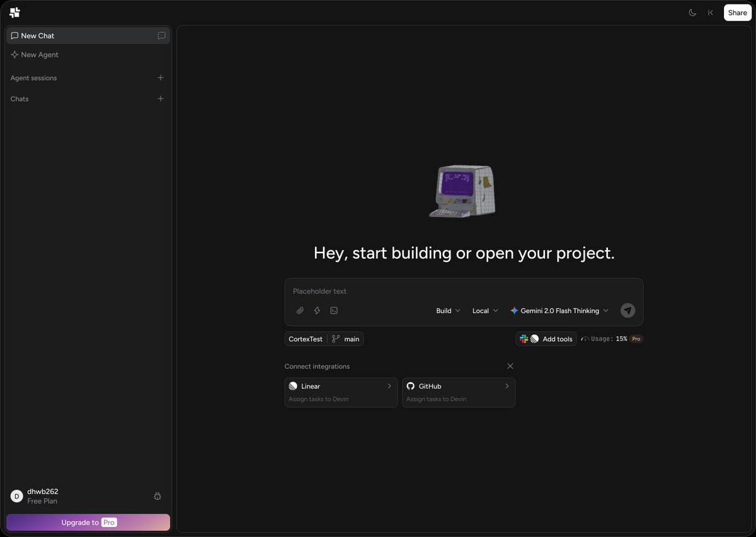Viewport: 756px width, 537px height.
Task: Focus the Placeholder text input field
Action: (464, 291)
